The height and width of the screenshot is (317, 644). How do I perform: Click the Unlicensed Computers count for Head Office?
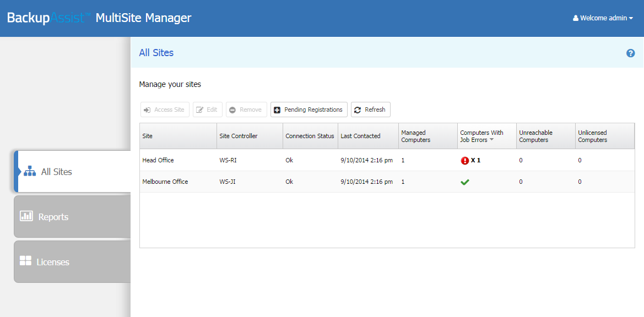coord(580,160)
